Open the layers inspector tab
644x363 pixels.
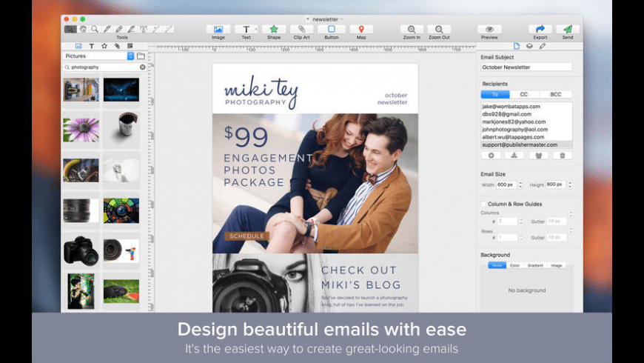[529, 46]
